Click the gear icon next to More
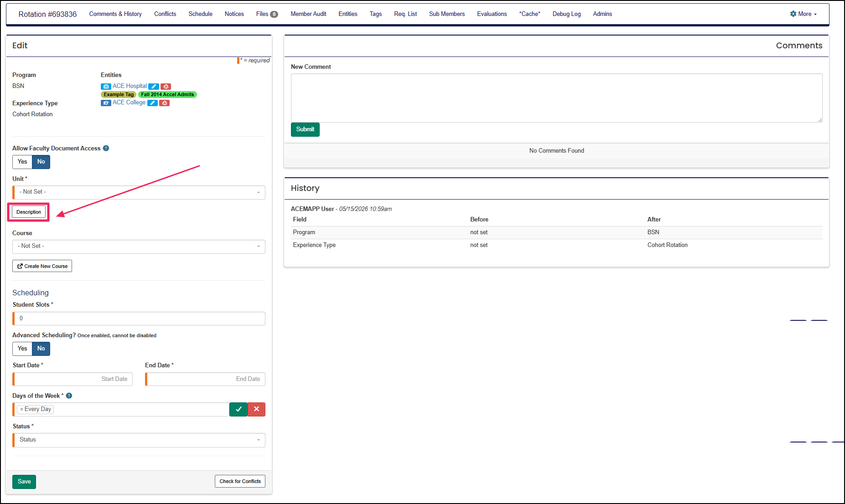The image size is (845, 504). tap(793, 14)
